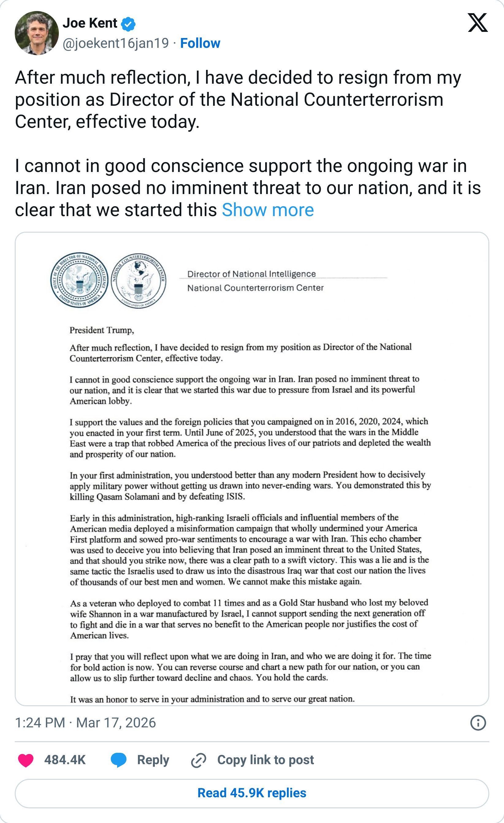Select Copy link to post text
This screenshot has height=823, width=504.
coord(265,760)
